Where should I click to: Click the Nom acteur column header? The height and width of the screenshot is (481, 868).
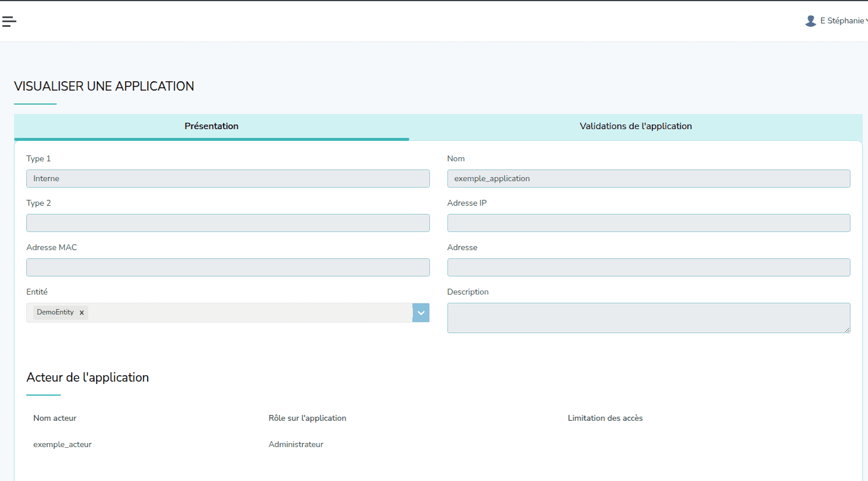[55, 418]
